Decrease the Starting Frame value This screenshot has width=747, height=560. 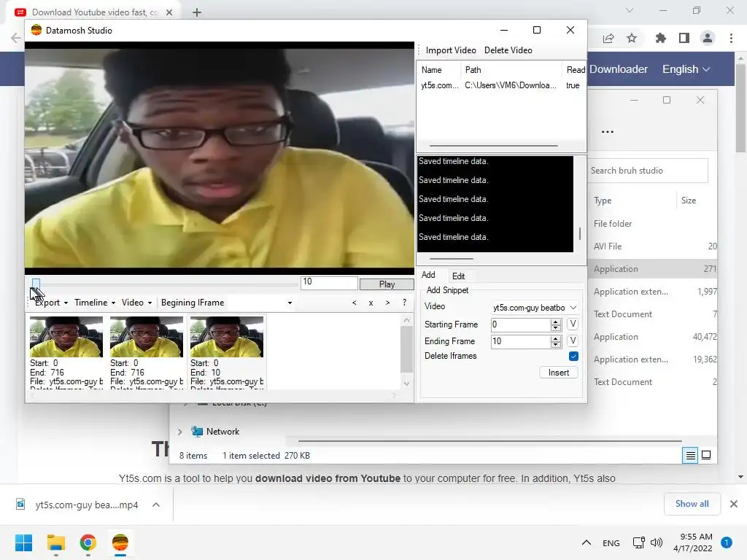click(x=555, y=328)
